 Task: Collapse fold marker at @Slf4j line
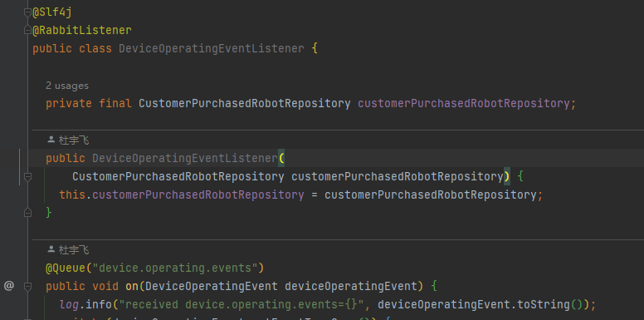pos(27,12)
